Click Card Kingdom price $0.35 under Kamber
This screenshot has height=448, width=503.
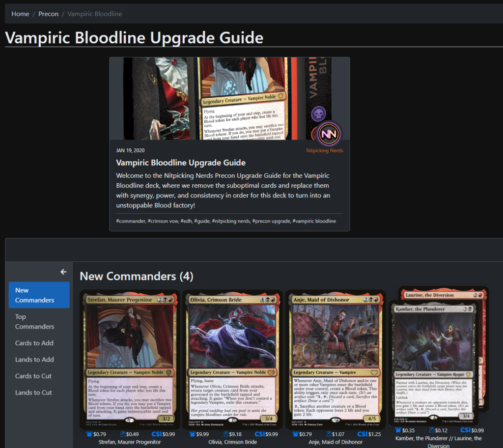pyautogui.click(x=405, y=430)
